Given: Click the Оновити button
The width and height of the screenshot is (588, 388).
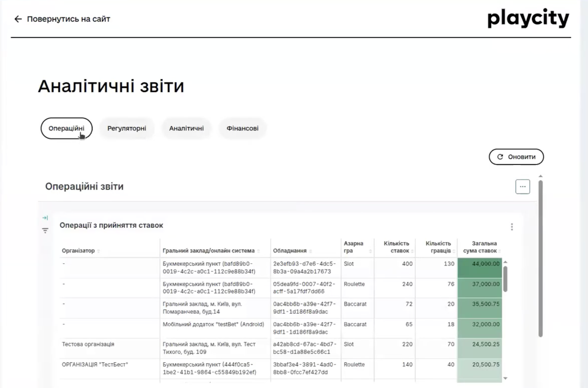Looking at the screenshot, I should [x=516, y=157].
